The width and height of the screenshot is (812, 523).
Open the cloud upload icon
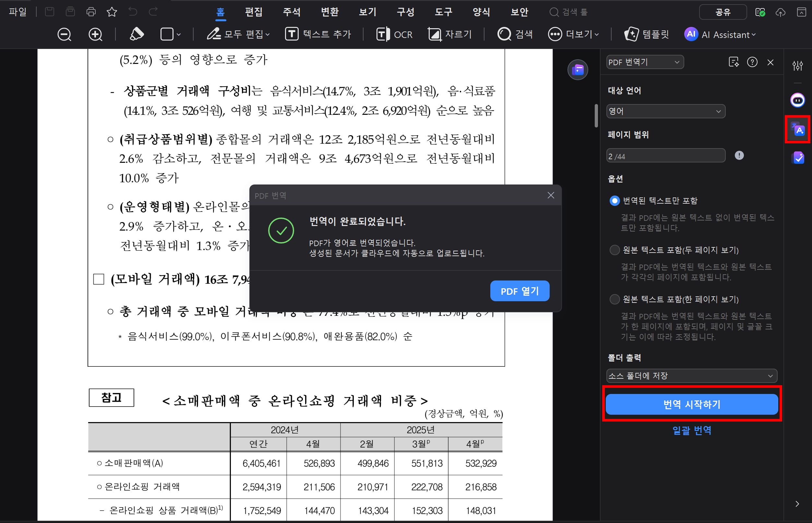point(781,12)
